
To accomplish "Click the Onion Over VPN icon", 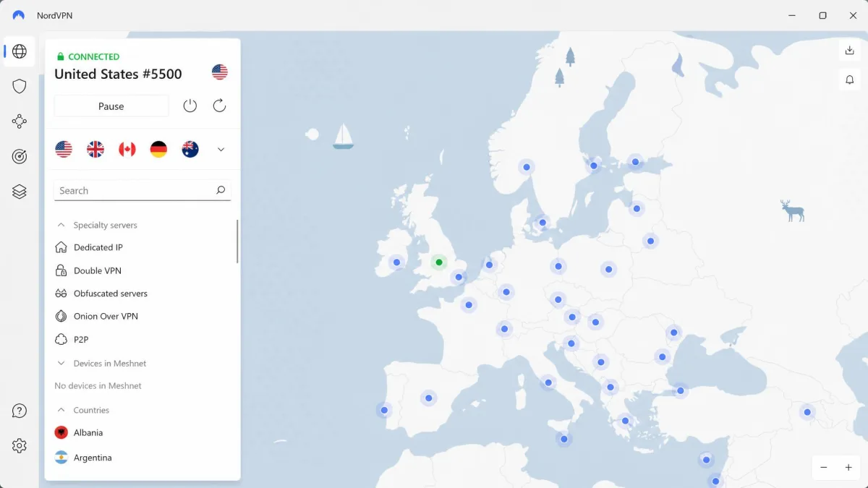I will click(61, 316).
